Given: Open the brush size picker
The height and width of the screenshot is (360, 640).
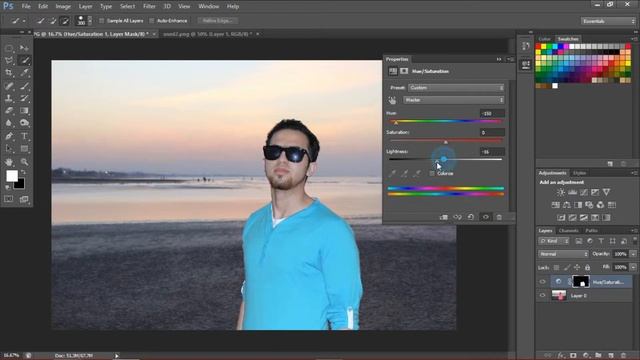Looking at the screenshot, I should click(x=84, y=20).
